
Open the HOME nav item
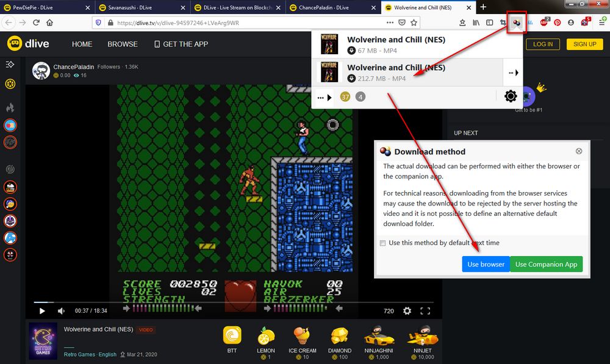click(x=82, y=44)
